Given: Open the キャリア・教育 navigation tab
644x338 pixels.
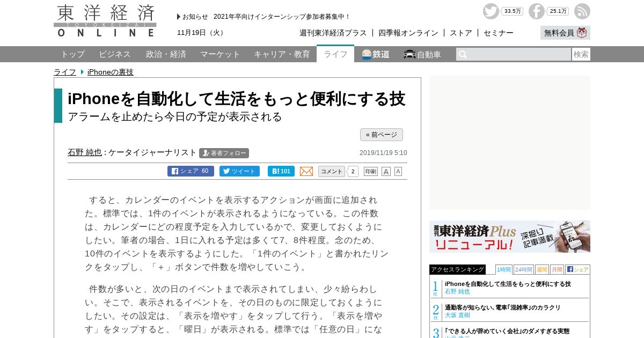Looking at the screenshot, I should click(x=282, y=54).
